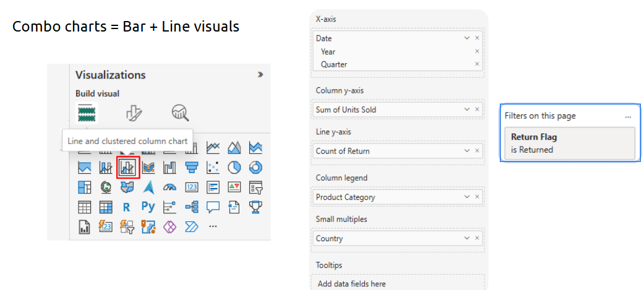Remove the Country field from Small multiples
The image size is (644, 290).
(x=477, y=238)
